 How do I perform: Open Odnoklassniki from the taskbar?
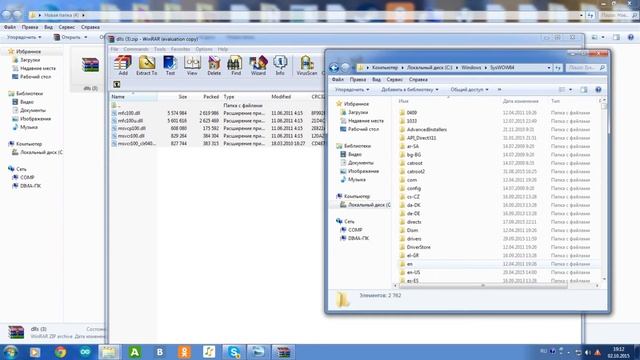184,351
